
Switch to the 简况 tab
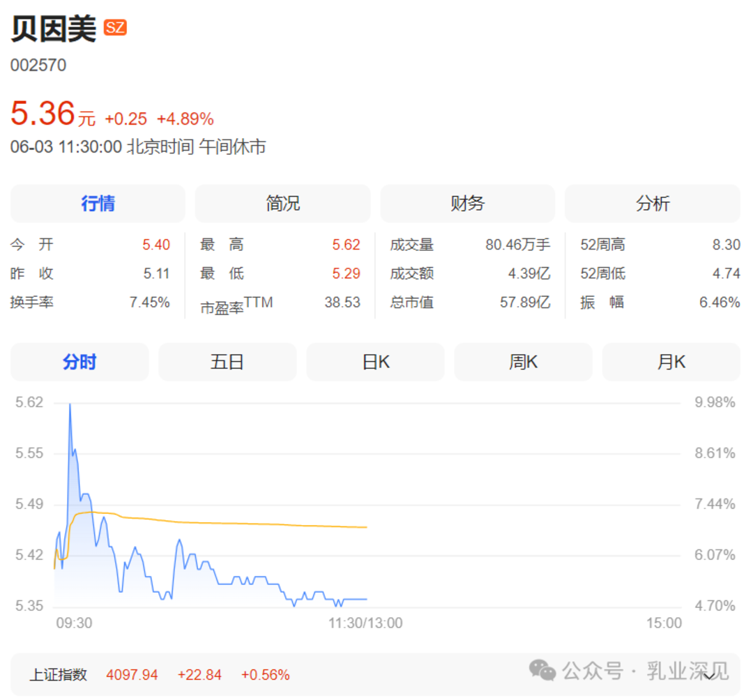click(x=283, y=204)
